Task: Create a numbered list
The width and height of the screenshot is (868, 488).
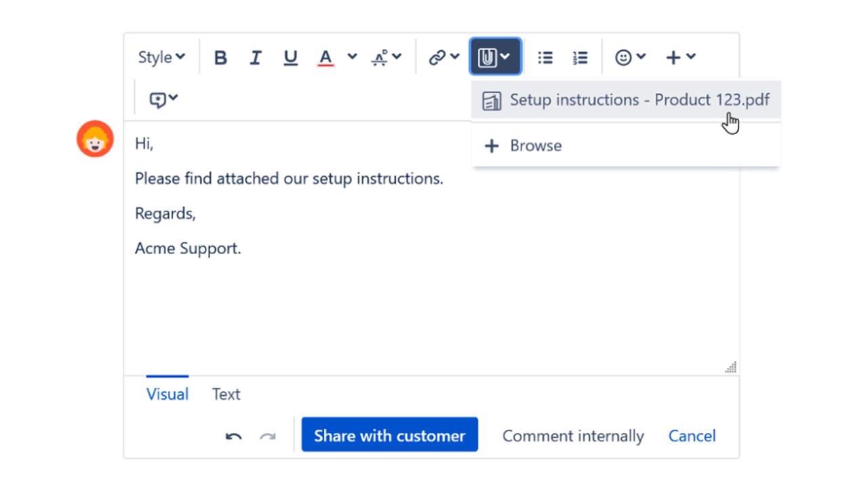Action: [x=580, y=57]
